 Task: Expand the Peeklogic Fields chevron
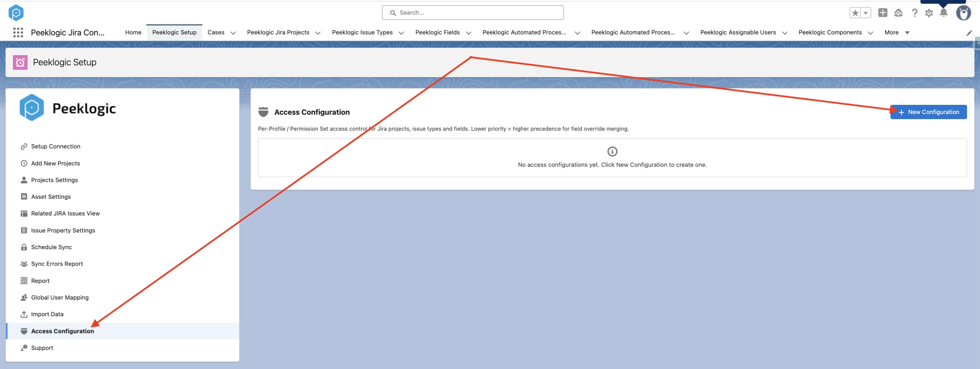(468, 33)
